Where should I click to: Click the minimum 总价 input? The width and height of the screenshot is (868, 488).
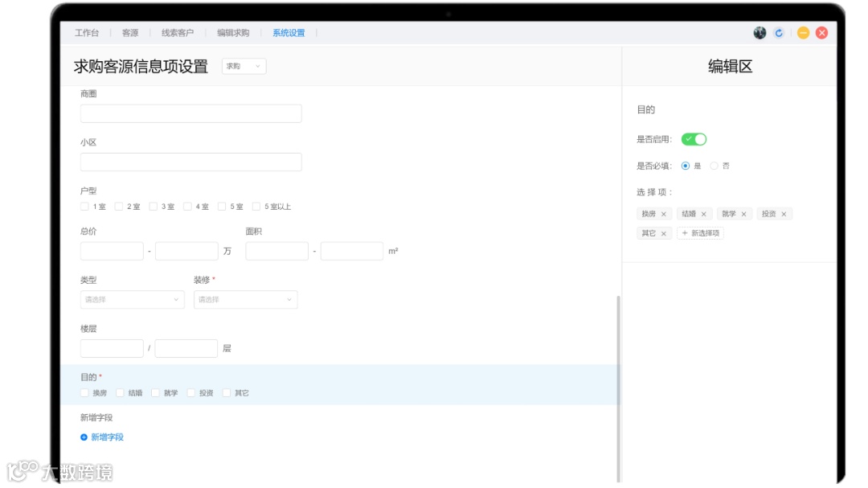point(112,251)
